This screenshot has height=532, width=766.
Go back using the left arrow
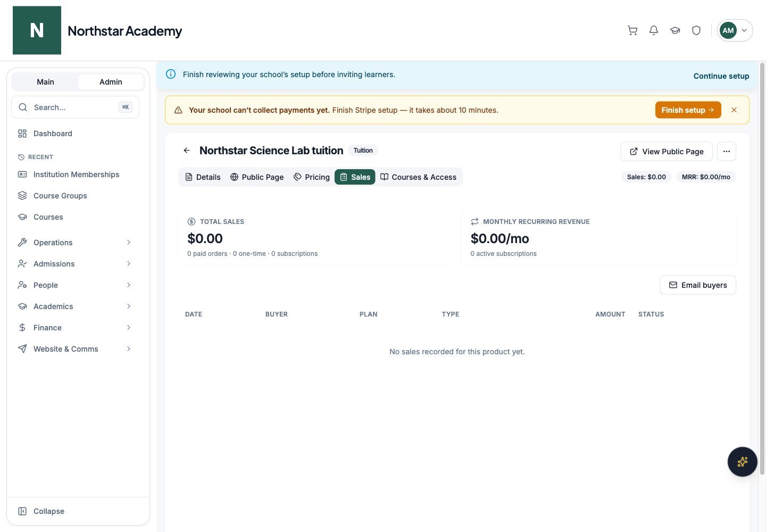click(187, 151)
